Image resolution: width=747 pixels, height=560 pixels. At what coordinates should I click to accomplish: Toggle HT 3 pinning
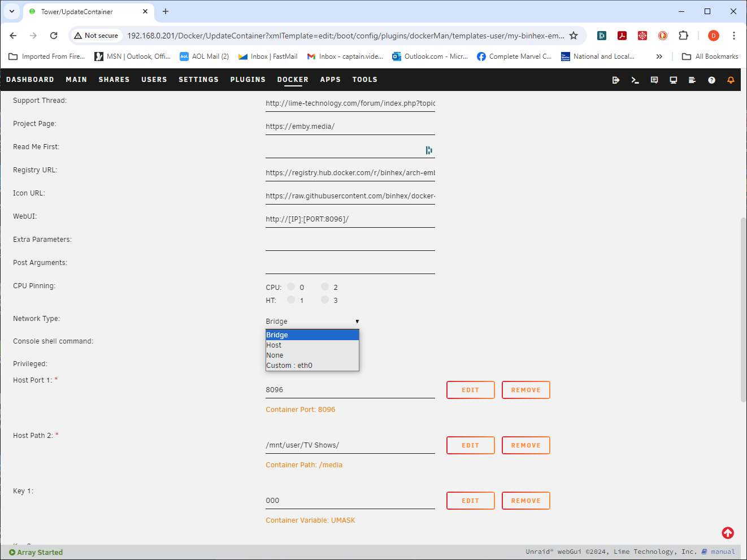pyautogui.click(x=325, y=299)
